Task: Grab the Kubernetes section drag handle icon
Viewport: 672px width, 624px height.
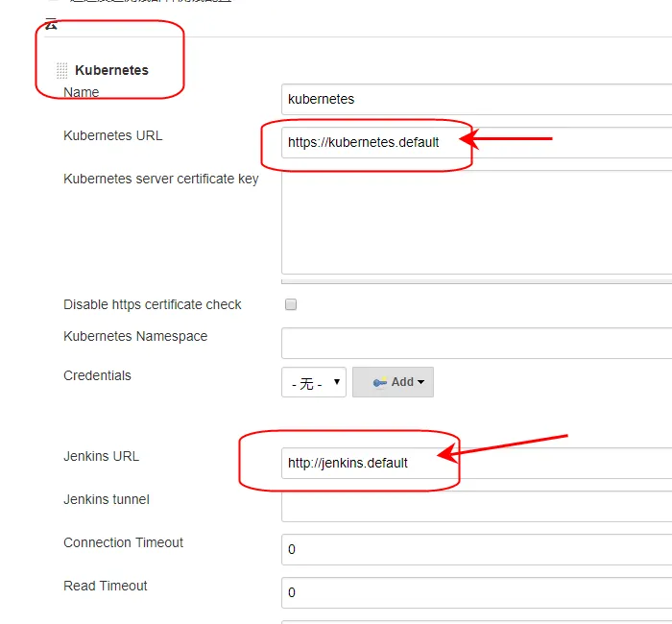Action: [62, 70]
